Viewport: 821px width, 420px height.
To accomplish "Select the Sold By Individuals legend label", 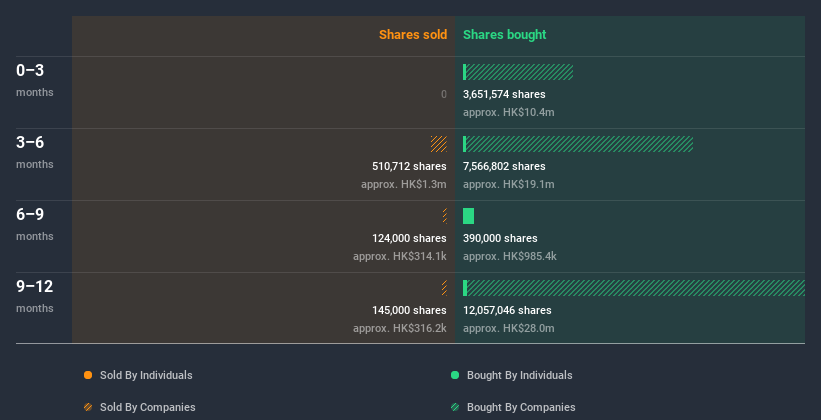I will click(146, 375).
